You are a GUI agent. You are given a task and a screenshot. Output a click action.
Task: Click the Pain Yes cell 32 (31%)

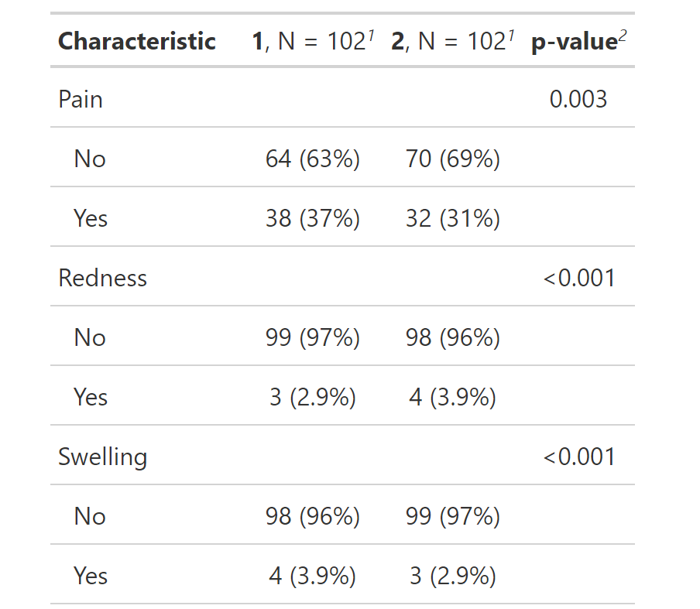(453, 219)
